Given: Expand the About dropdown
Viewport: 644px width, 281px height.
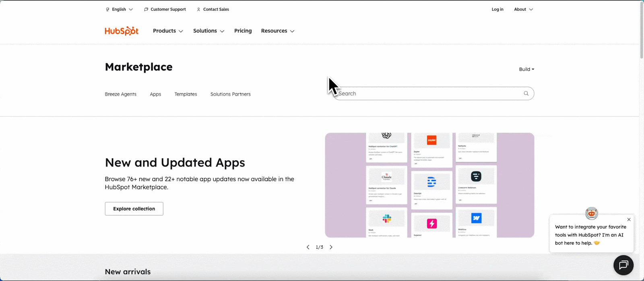Looking at the screenshot, I should pyautogui.click(x=523, y=9).
